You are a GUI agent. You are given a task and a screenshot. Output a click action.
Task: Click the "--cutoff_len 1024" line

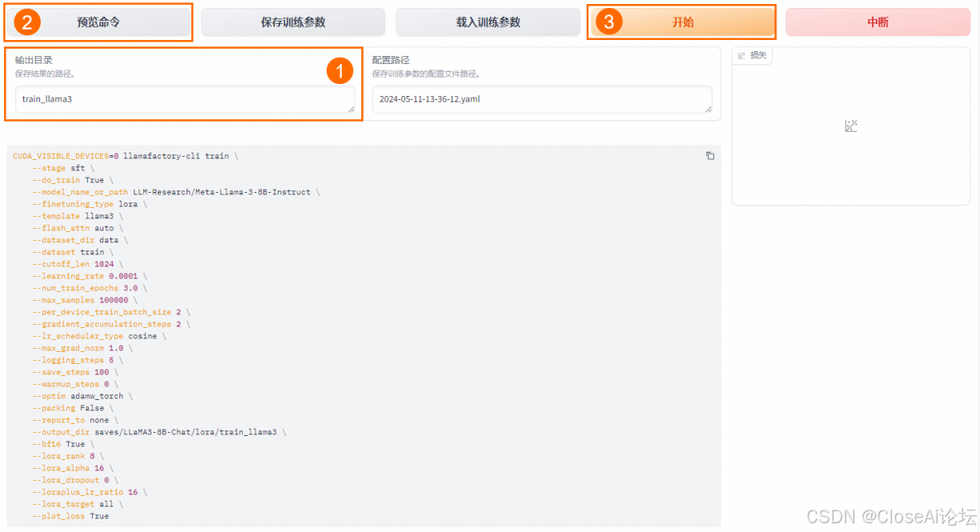click(x=77, y=264)
